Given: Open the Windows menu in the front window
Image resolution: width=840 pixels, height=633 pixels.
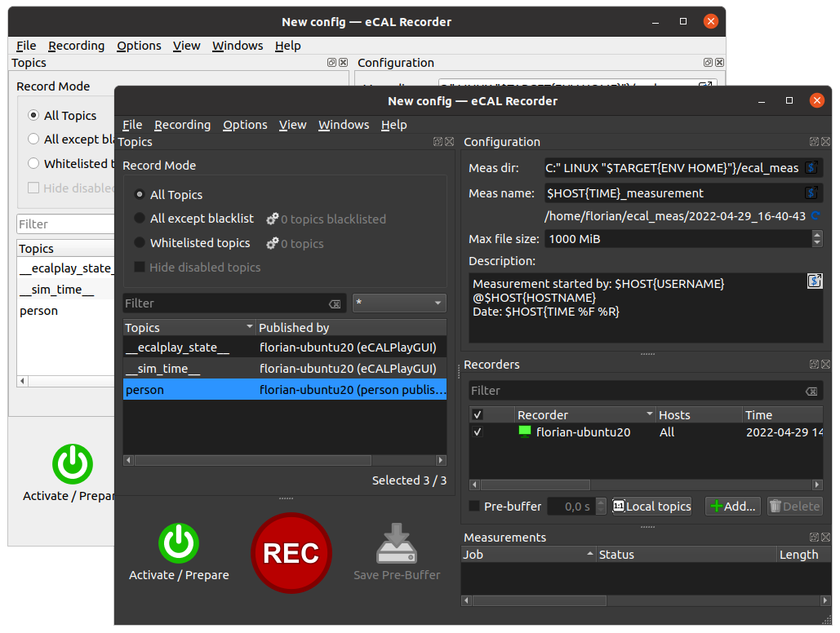Looking at the screenshot, I should (x=344, y=125).
